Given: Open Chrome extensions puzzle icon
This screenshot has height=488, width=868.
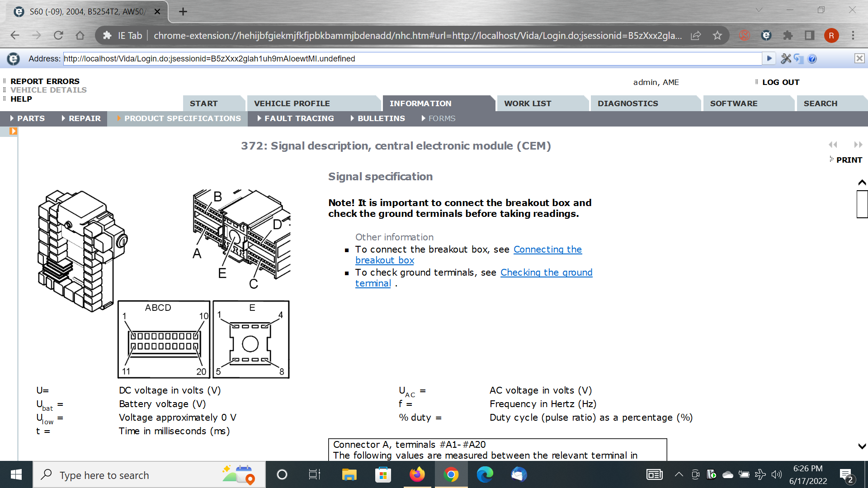Looking at the screenshot, I should pyautogui.click(x=788, y=35).
